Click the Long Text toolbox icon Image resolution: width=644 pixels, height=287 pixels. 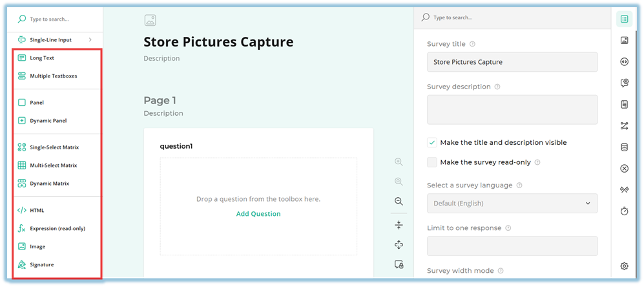pos(22,58)
